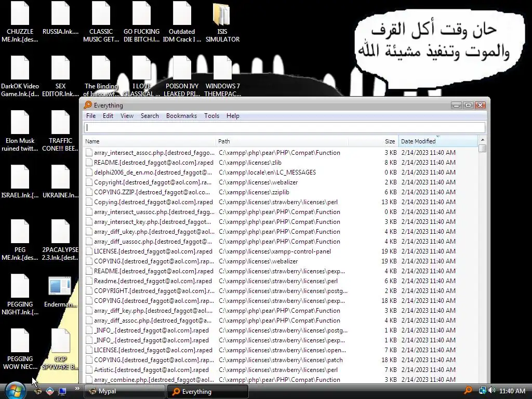This screenshot has width=532, height=399.
Task: Select Copyright row in licenses\webalizer path
Action: 280,182
